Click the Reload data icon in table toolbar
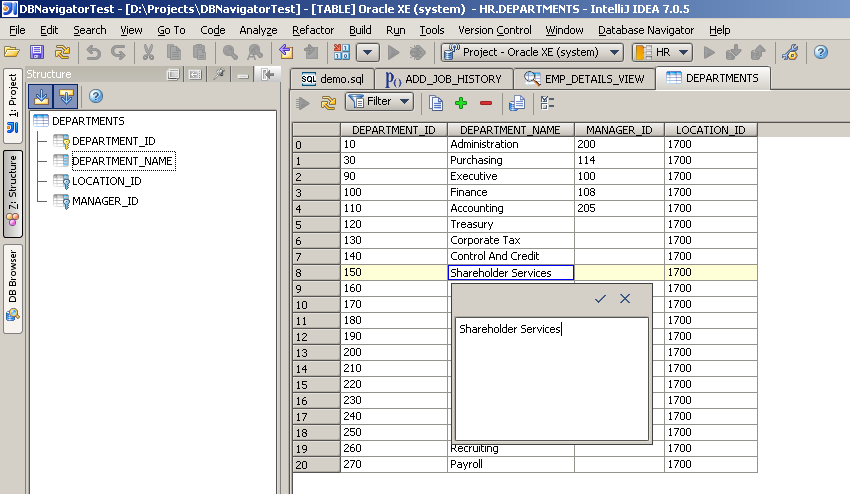 (329, 102)
